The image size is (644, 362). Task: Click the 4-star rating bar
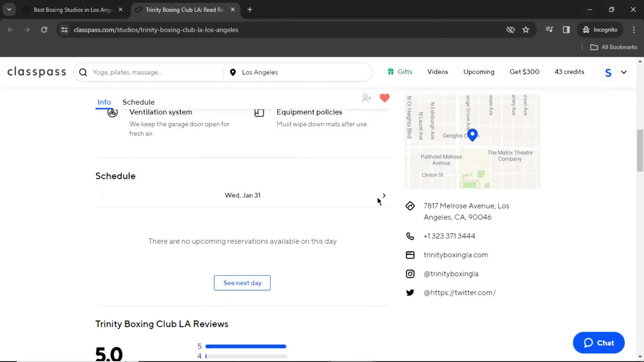tap(246, 356)
